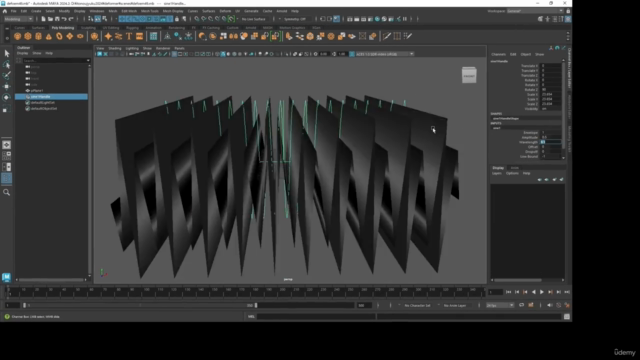Toggle the single perspective layout button
The width and height of the screenshot is (640, 360).
[x=7, y=145]
